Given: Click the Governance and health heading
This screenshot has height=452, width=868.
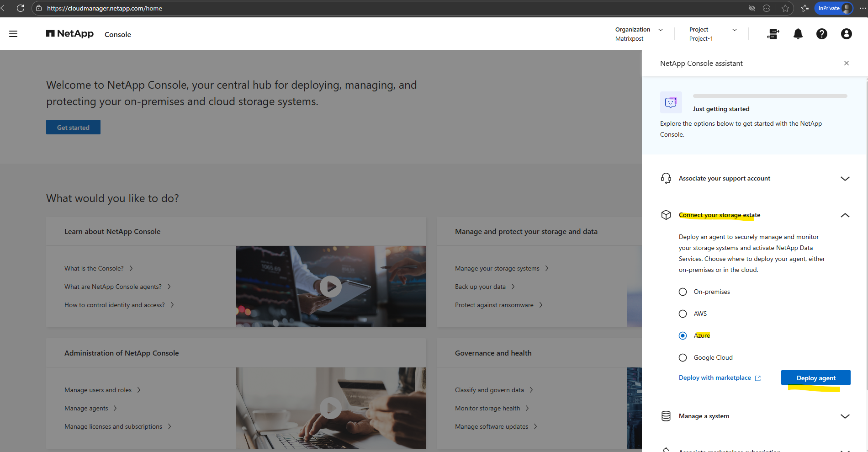Looking at the screenshot, I should pyautogui.click(x=493, y=353).
